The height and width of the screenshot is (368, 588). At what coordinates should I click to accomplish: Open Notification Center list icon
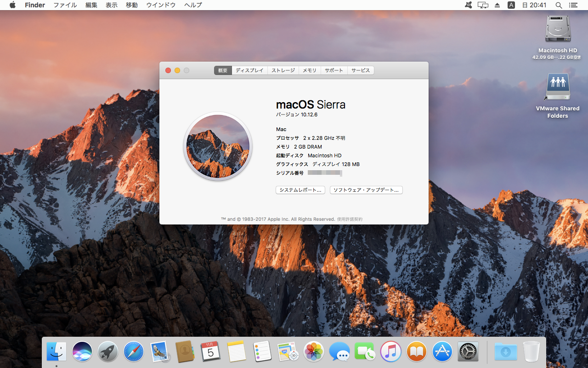click(x=573, y=5)
